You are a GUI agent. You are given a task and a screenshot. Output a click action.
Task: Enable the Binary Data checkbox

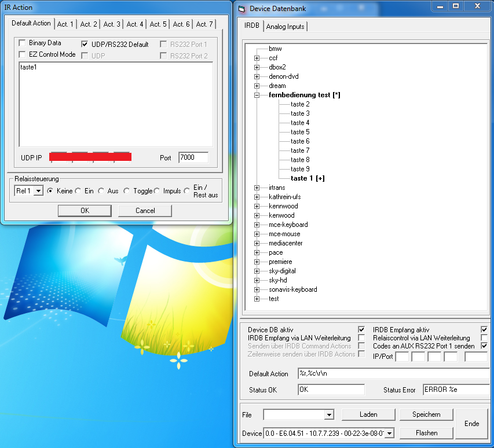pos(23,43)
